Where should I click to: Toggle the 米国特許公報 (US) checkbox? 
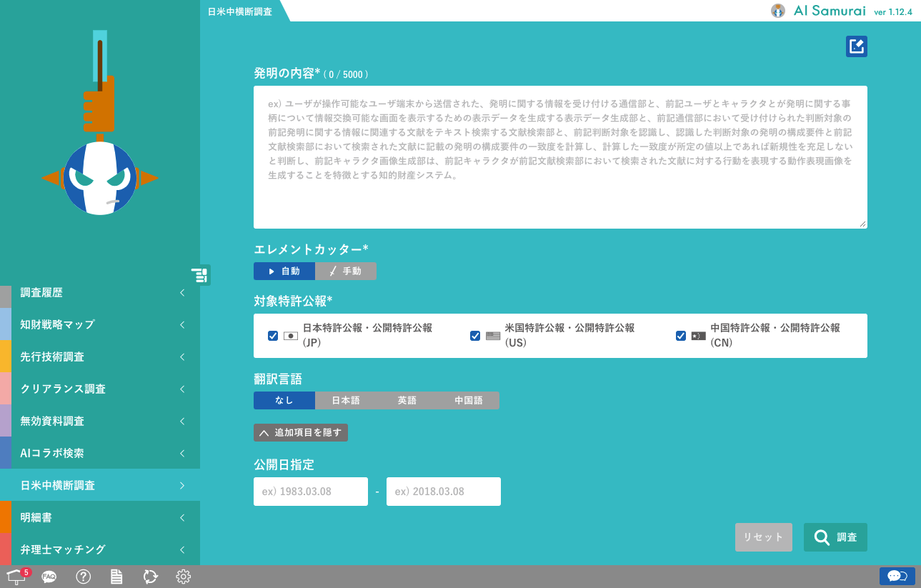pos(475,336)
